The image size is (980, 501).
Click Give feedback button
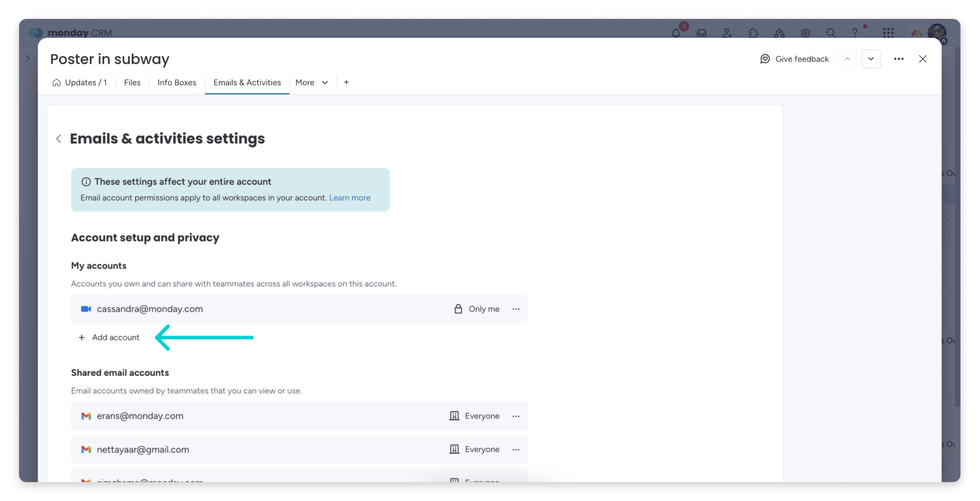794,59
